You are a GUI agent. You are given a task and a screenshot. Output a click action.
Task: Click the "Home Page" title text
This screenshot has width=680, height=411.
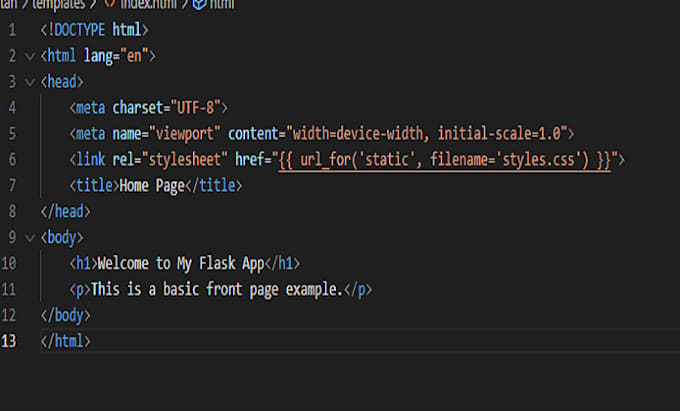pyautogui.click(x=152, y=186)
